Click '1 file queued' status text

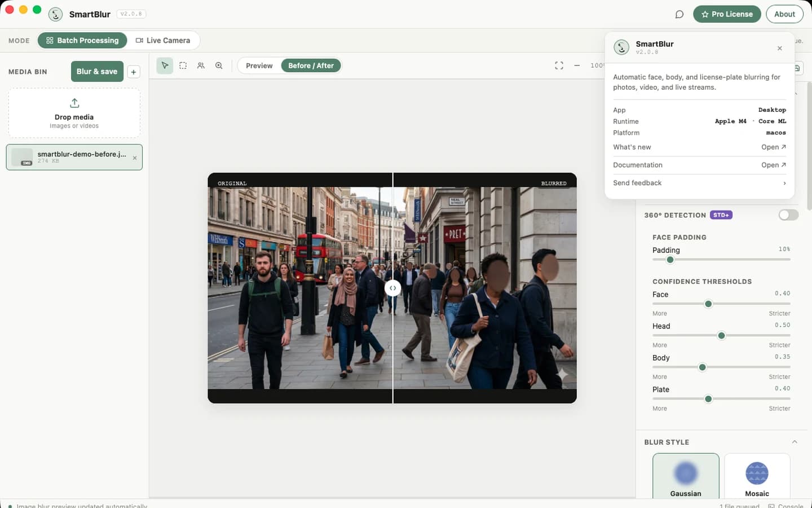739,506
